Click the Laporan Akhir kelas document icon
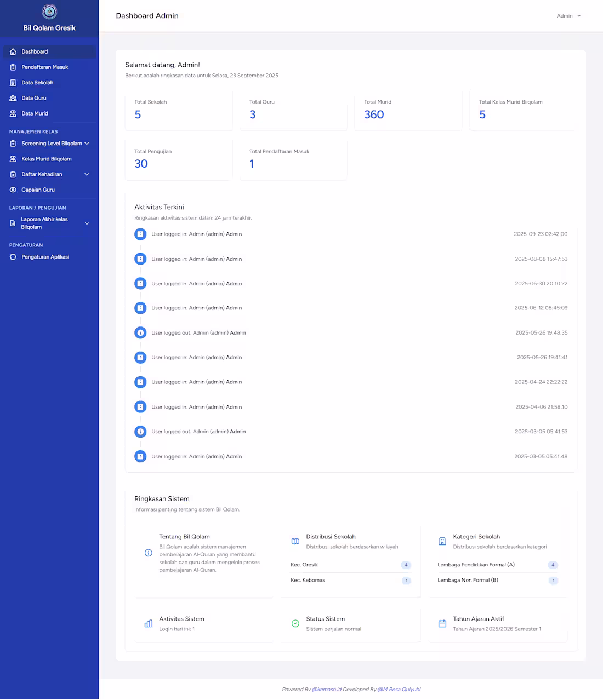Screen dimensions: 603x700 (13, 223)
